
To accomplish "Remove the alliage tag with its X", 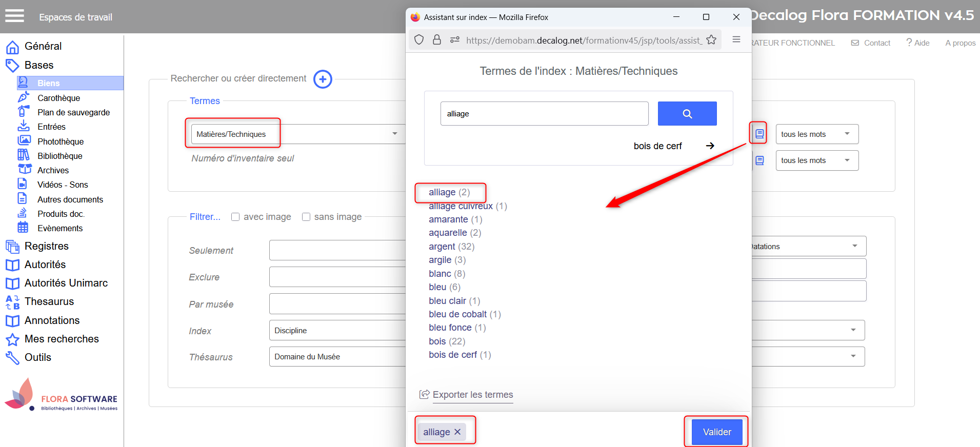I will [x=457, y=432].
